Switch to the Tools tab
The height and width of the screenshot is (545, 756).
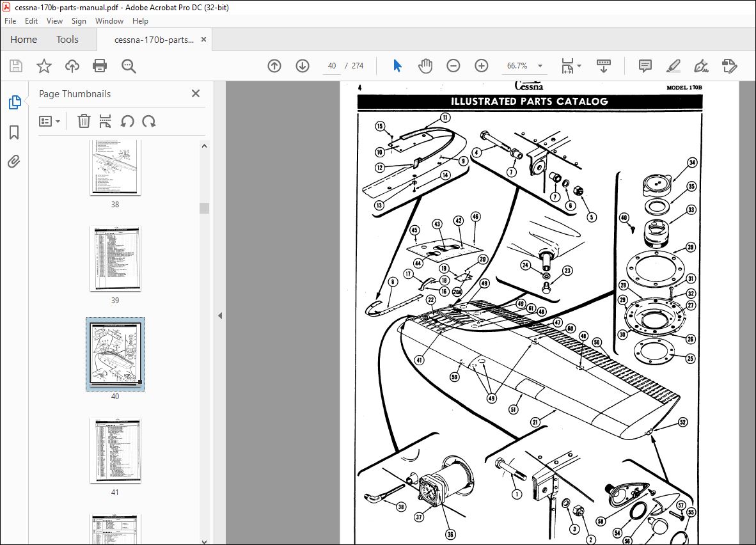[67, 40]
